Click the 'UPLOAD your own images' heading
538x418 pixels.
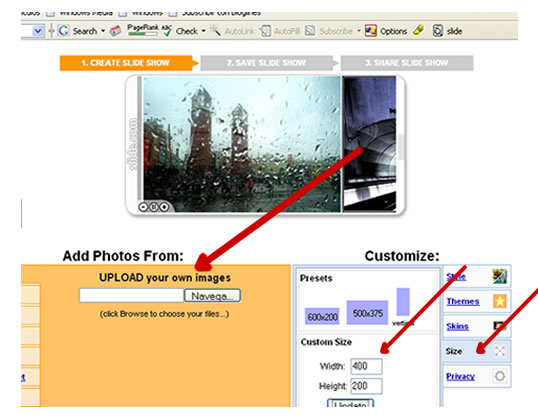point(165,278)
